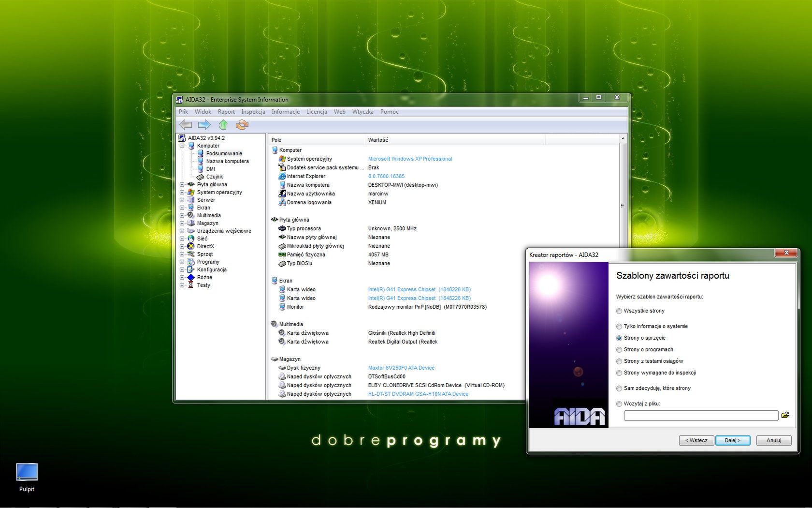Click the Wartość column header
The width and height of the screenshot is (812, 508).
tap(455, 140)
